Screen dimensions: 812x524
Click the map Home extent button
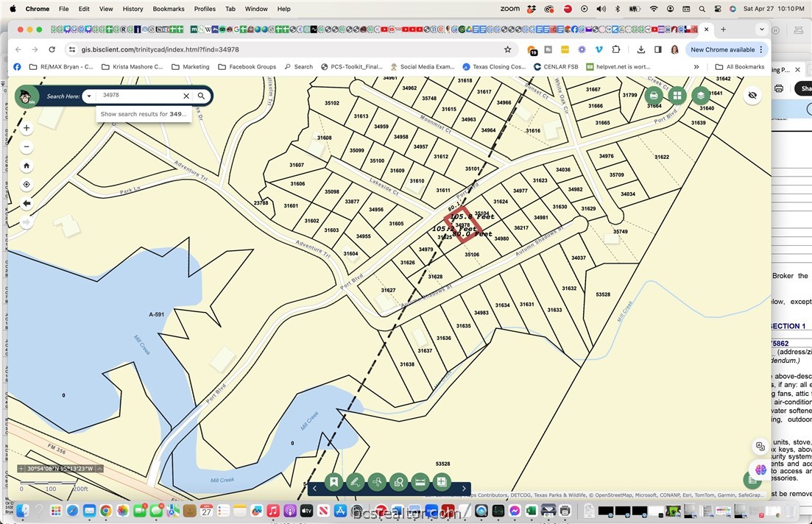(27, 166)
